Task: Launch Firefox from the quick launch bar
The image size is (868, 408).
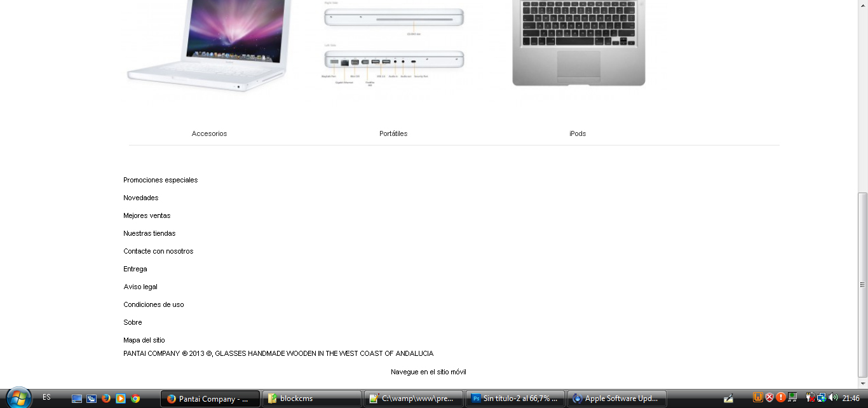Action: pyautogui.click(x=106, y=398)
